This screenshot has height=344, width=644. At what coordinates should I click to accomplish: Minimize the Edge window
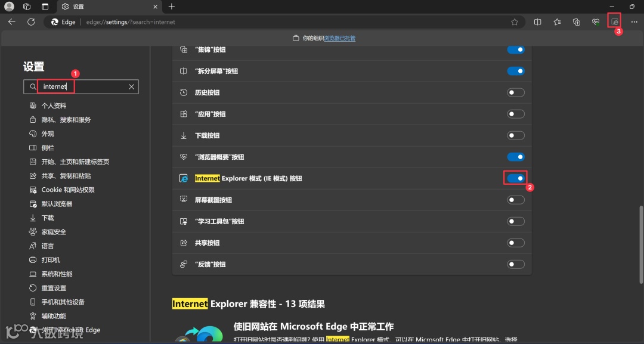(x=612, y=7)
